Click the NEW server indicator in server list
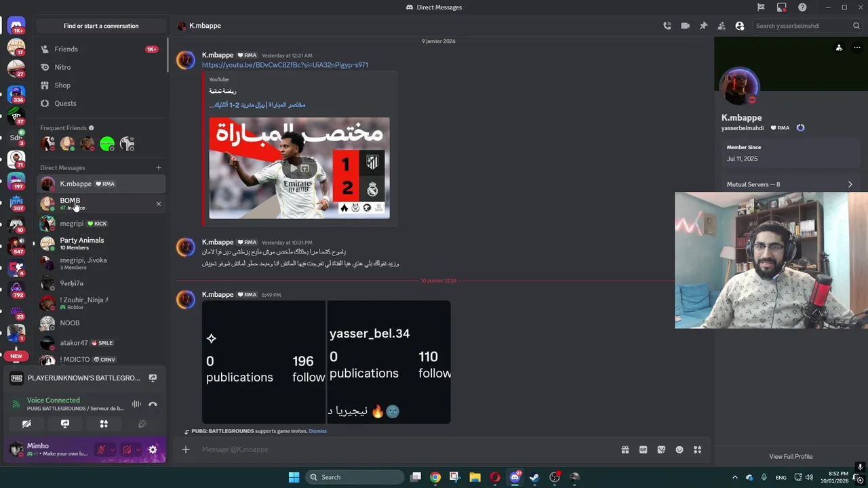Viewport: 868px width, 488px height. tap(16, 355)
